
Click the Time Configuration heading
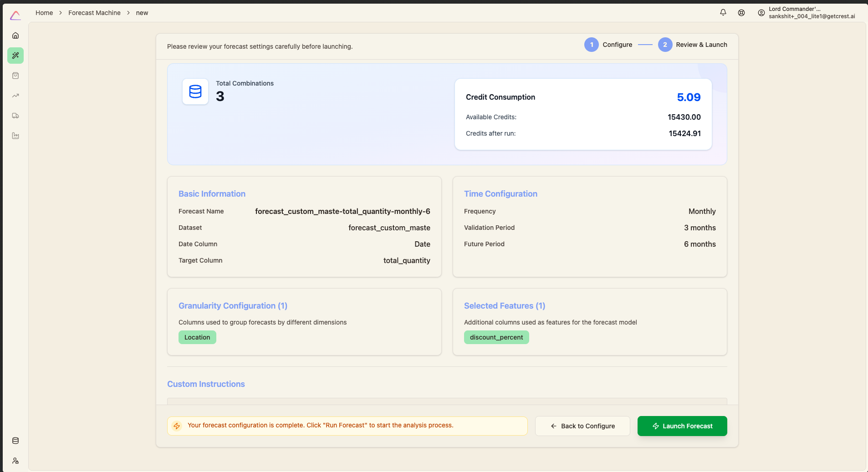[x=500, y=194]
